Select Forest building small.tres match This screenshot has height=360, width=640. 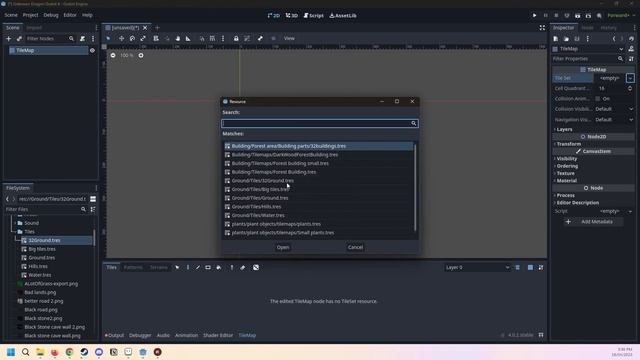coord(318,163)
